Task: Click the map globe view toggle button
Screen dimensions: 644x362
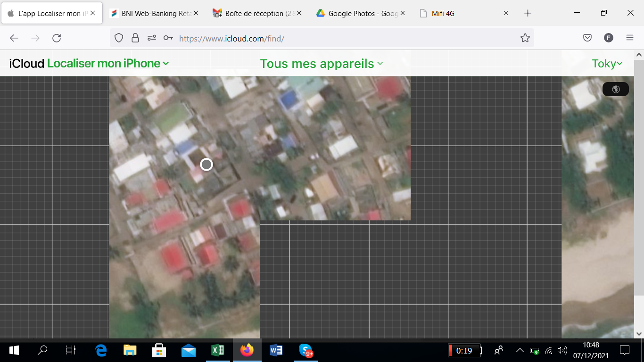Action: [615, 89]
